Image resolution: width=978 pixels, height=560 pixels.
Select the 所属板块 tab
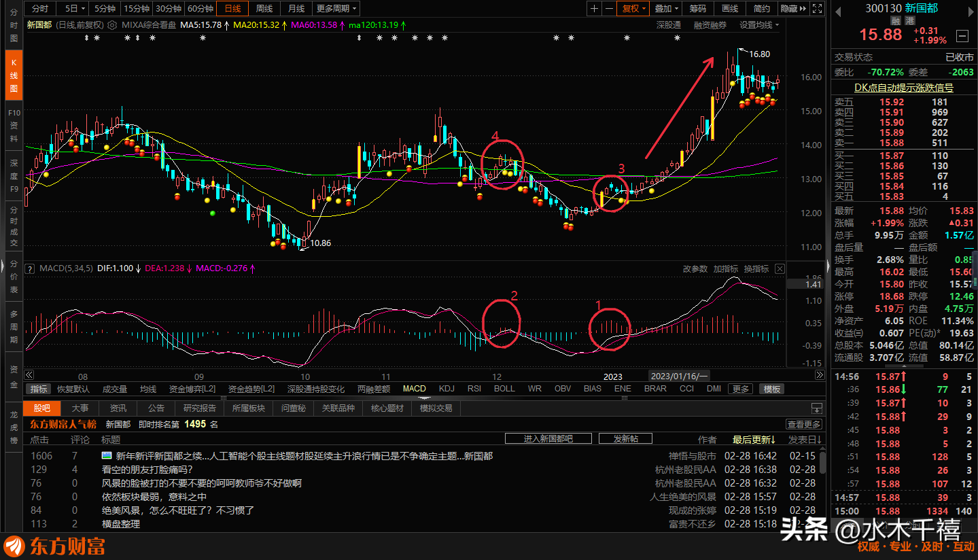(x=248, y=408)
